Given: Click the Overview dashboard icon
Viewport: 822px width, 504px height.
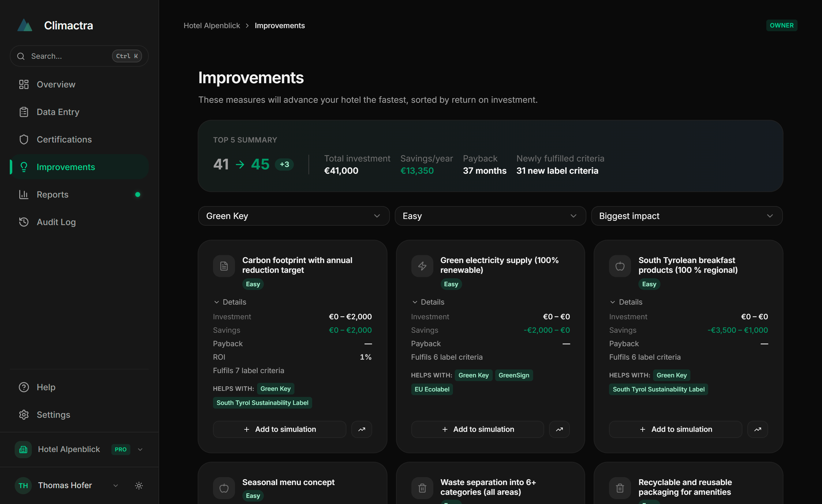Looking at the screenshot, I should point(24,84).
